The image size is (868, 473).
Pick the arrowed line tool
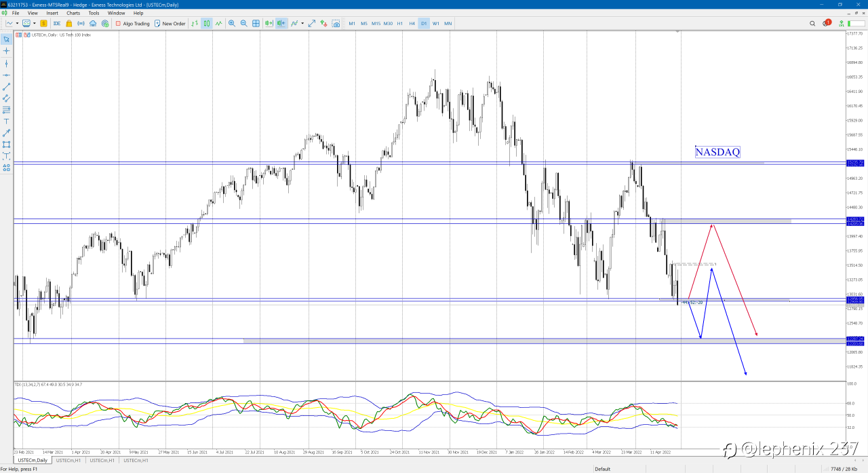tap(6, 132)
